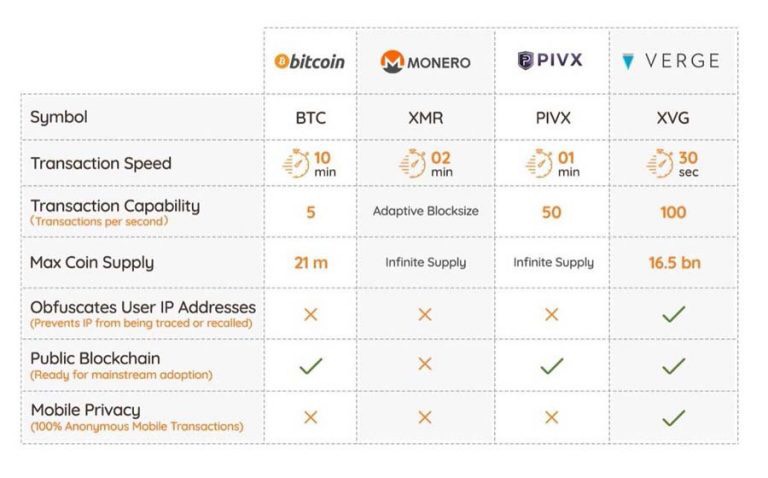The image size is (768, 478).
Task: Click PIVX's X mark for Obfuscates IP
Action: (x=551, y=314)
